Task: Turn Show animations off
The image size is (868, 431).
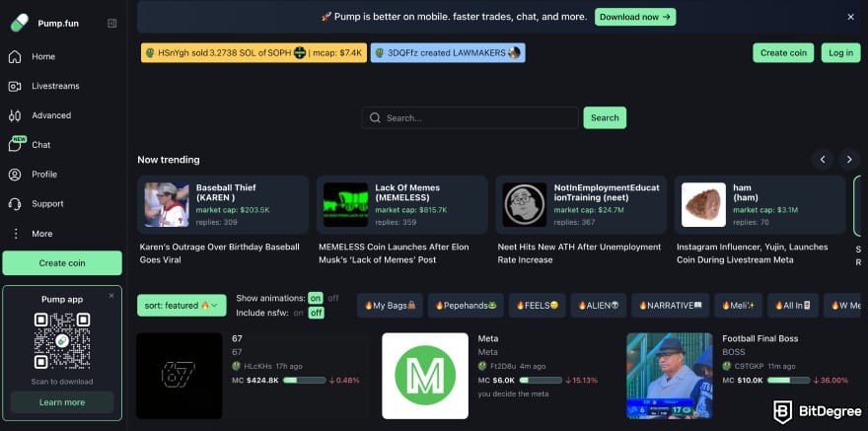Action: [x=333, y=298]
